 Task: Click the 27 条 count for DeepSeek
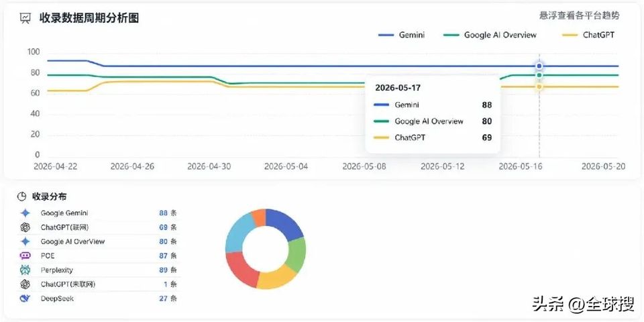(x=168, y=299)
